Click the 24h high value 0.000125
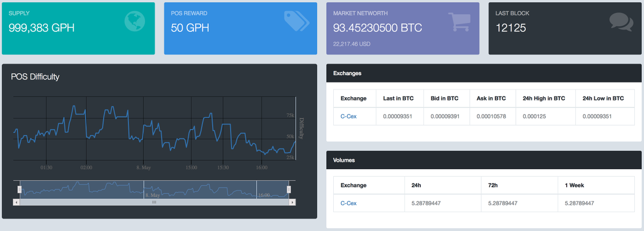The width and height of the screenshot is (644, 231). click(x=535, y=116)
